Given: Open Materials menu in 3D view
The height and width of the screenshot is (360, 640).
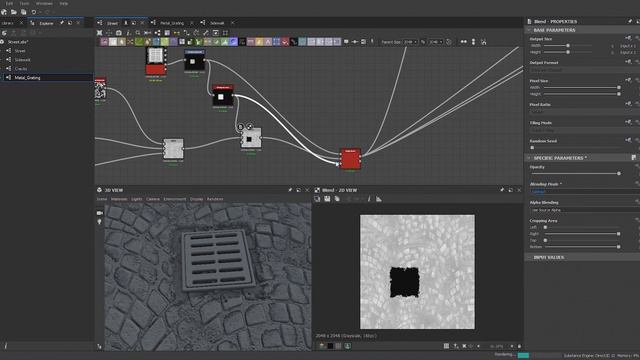Looking at the screenshot, I should [119, 199].
